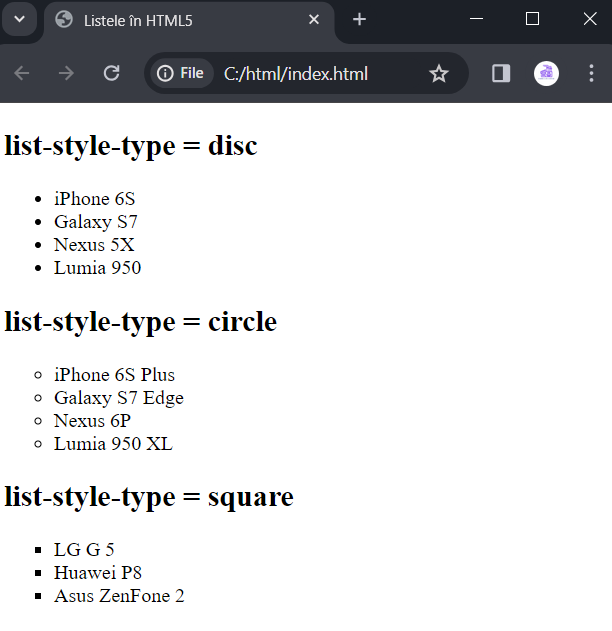Reload the current page
Screen dimensions: 612x631
tap(111, 73)
